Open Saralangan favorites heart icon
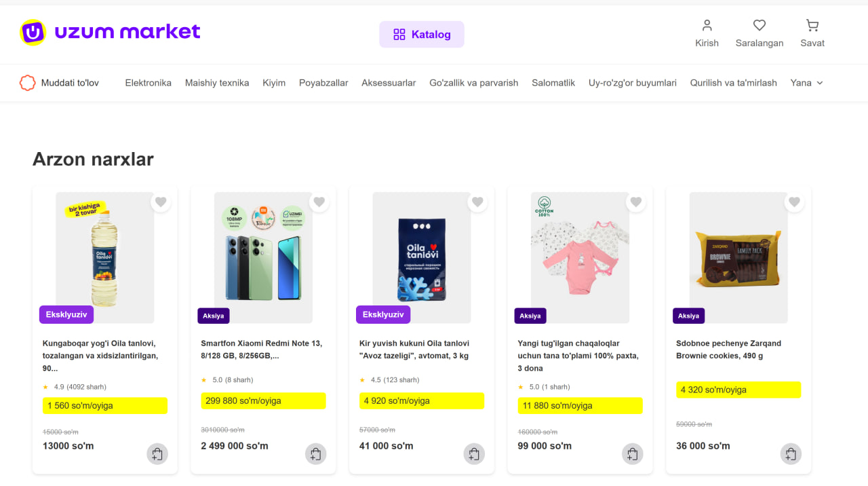This screenshot has width=868, height=486. click(x=759, y=26)
